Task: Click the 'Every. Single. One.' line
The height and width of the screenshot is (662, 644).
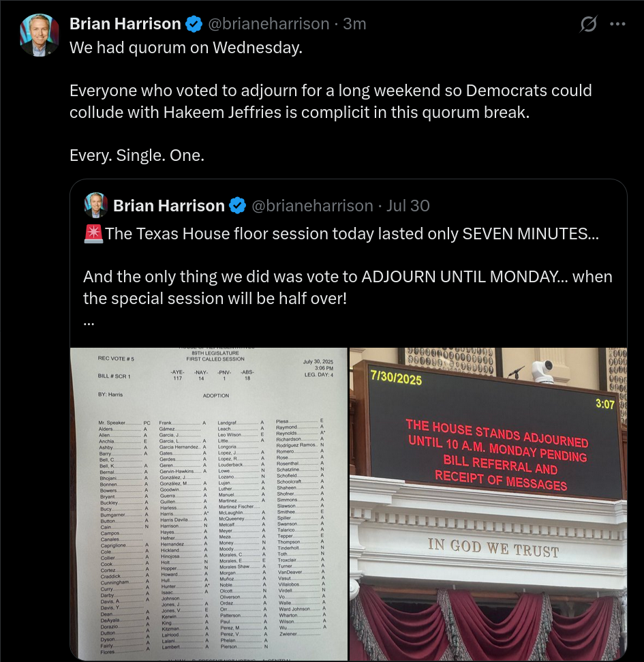Action: tap(137, 155)
